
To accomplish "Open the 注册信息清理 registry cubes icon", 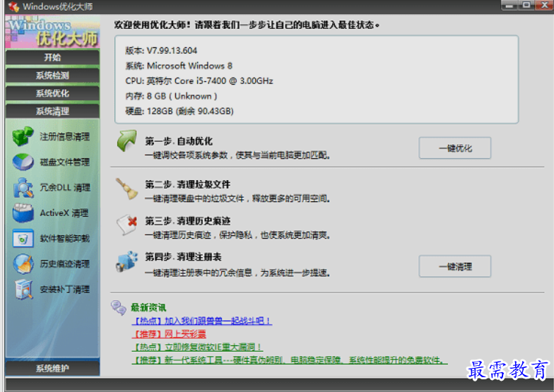I will (23, 136).
